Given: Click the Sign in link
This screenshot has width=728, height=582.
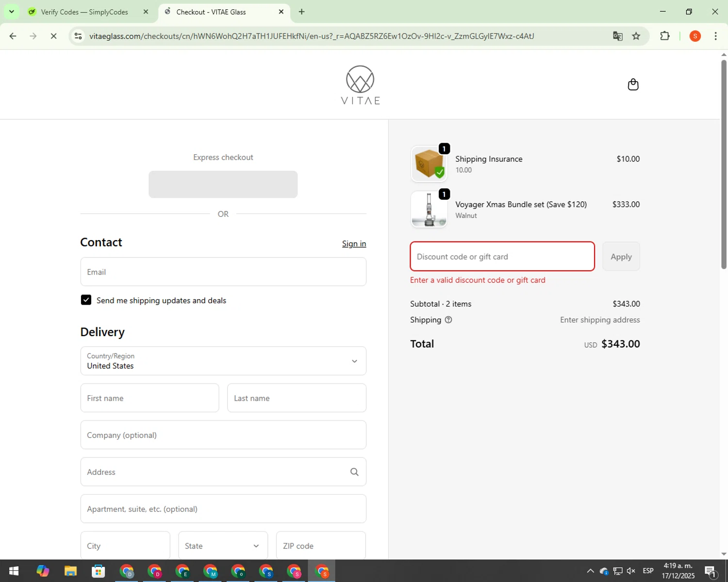Looking at the screenshot, I should click(354, 243).
